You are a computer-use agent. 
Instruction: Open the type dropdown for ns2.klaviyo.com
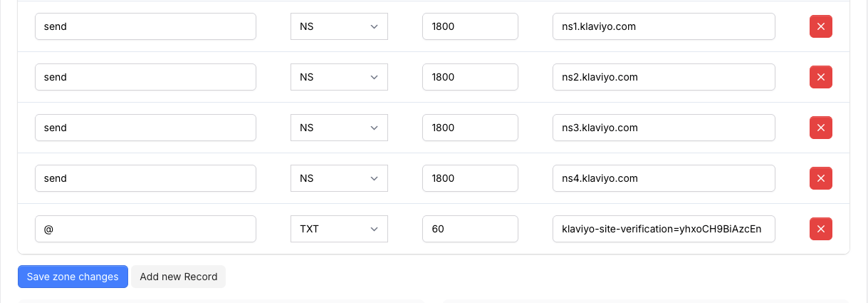tap(339, 77)
